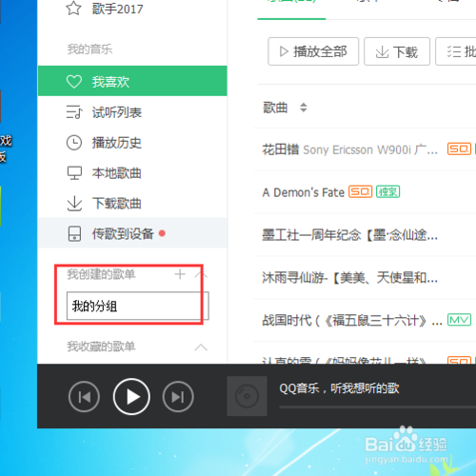Click MV badge on 战国时代 row

[x=459, y=320]
